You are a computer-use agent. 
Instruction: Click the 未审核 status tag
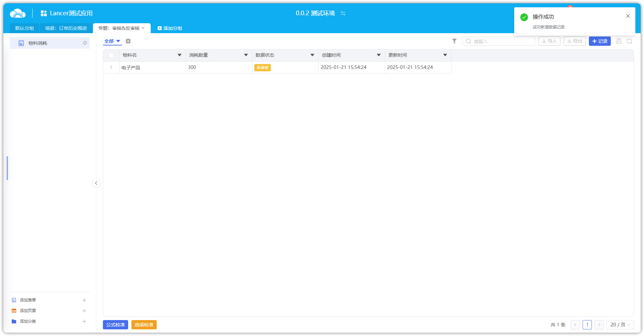click(263, 68)
